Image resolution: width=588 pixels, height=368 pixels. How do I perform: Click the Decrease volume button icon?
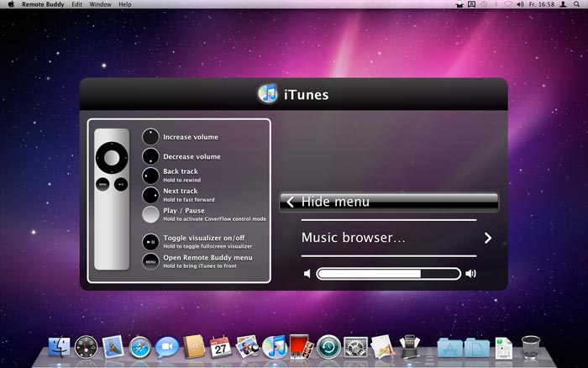pos(150,156)
